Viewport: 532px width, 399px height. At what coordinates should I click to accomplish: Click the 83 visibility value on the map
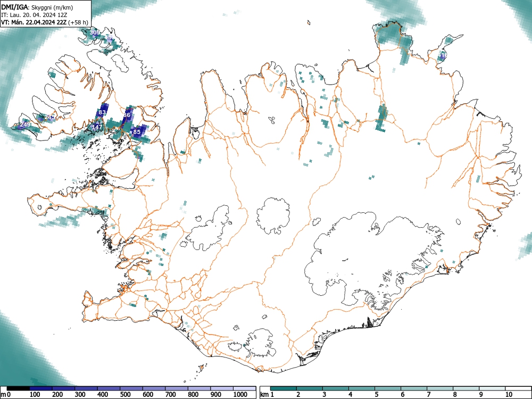[x=102, y=112]
